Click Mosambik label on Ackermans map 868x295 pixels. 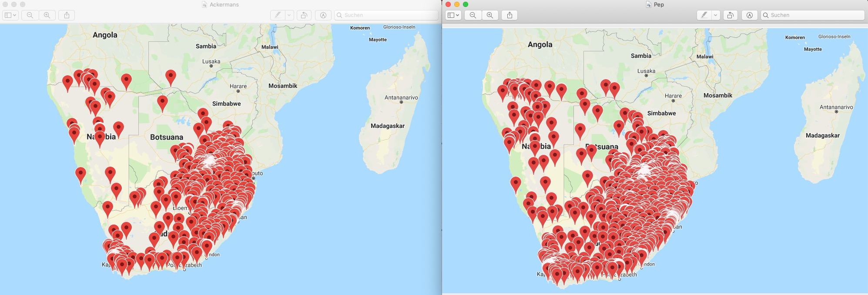tap(283, 86)
